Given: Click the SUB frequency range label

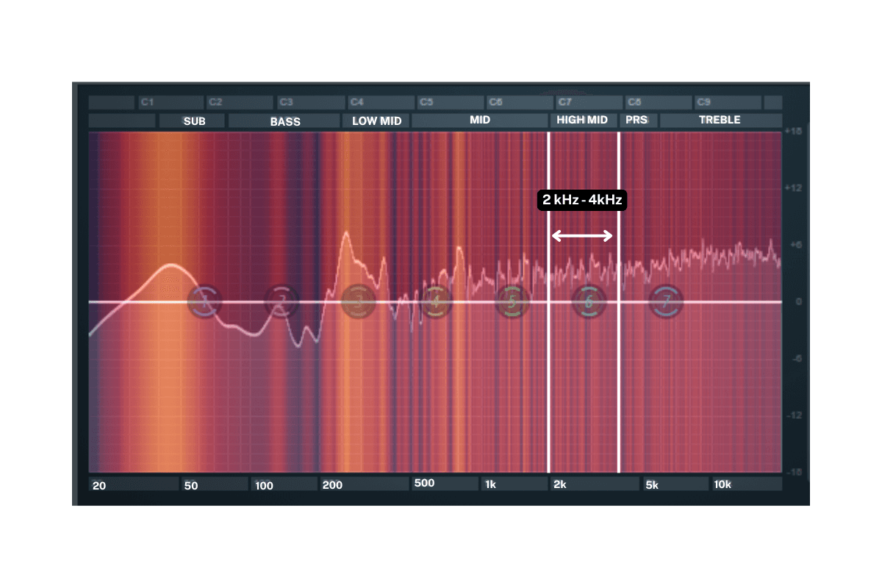Looking at the screenshot, I should click(x=195, y=121).
